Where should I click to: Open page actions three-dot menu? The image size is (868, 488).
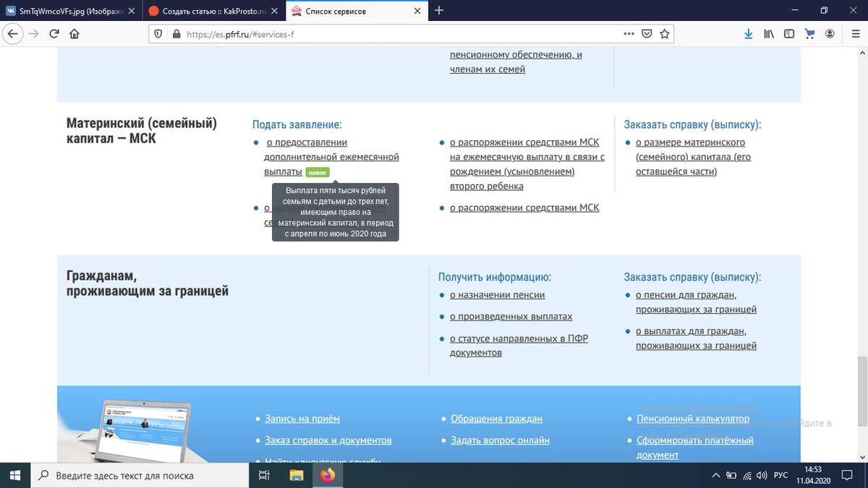(x=629, y=34)
